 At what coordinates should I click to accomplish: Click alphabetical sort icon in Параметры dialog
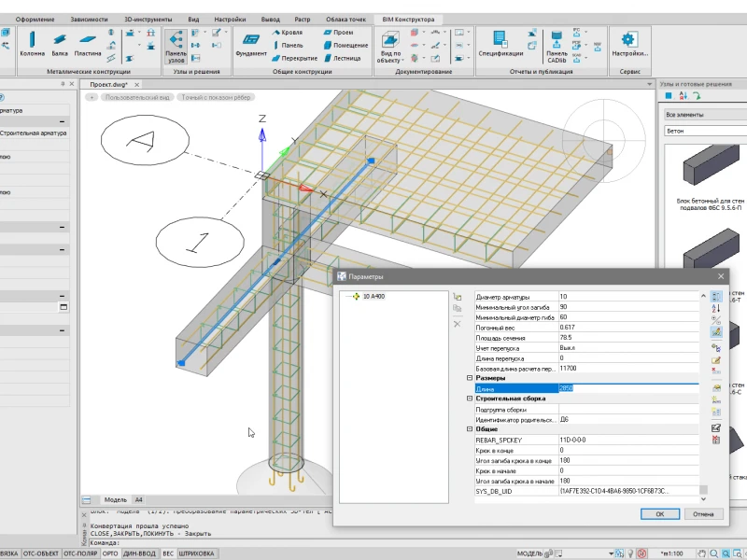[715, 308]
